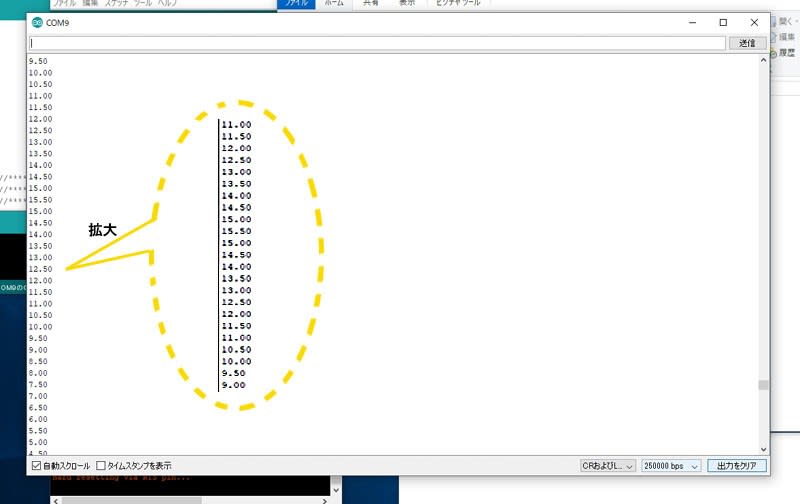800x504 pixels.
Task: Click the serial input text field
Action: [x=378, y=43]
